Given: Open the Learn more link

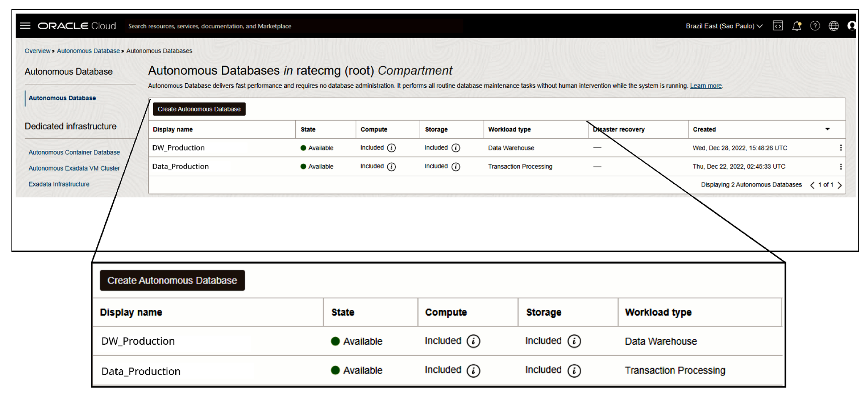Looking at the screenshot, I should pyautogui.click(x=706, y=86).
